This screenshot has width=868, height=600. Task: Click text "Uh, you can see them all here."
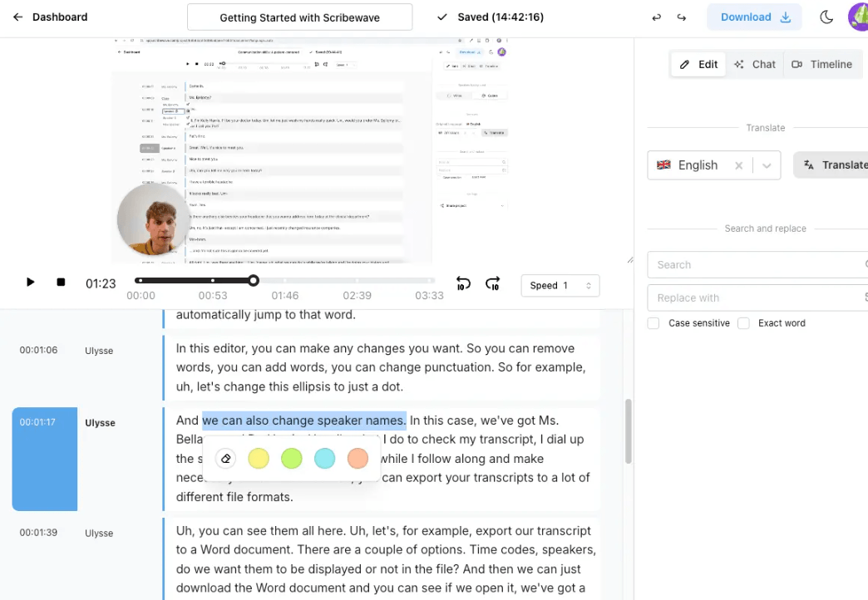[261, 531]
